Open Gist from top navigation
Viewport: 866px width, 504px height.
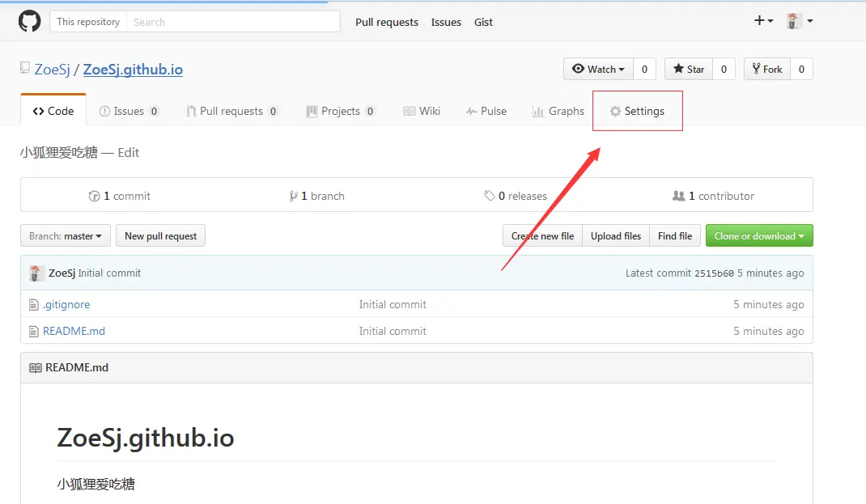coord(483,22)
